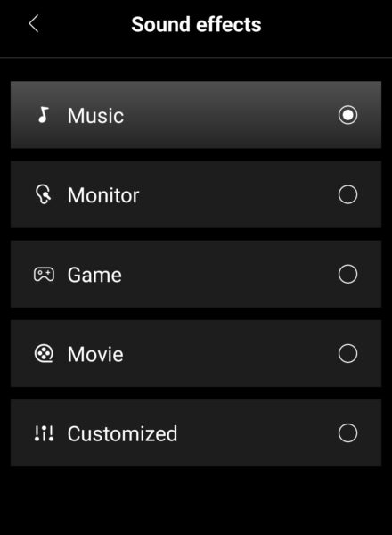Select the Monitor radio button
The image size is (392, 535).
(347, 194)
